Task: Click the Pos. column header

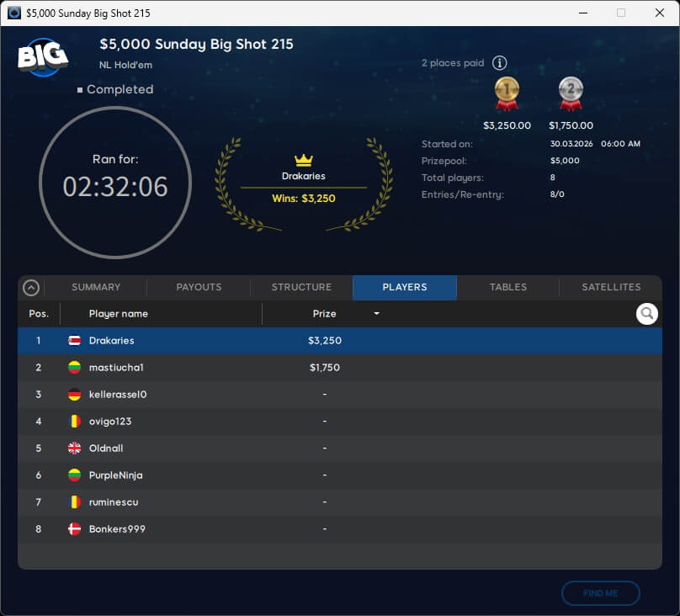Action: click(x=39, y=314)
